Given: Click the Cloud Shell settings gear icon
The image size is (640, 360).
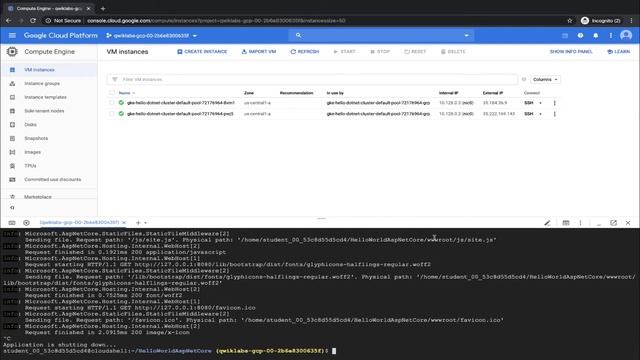Looking at the screenshot, I should [x=26, y=223].
